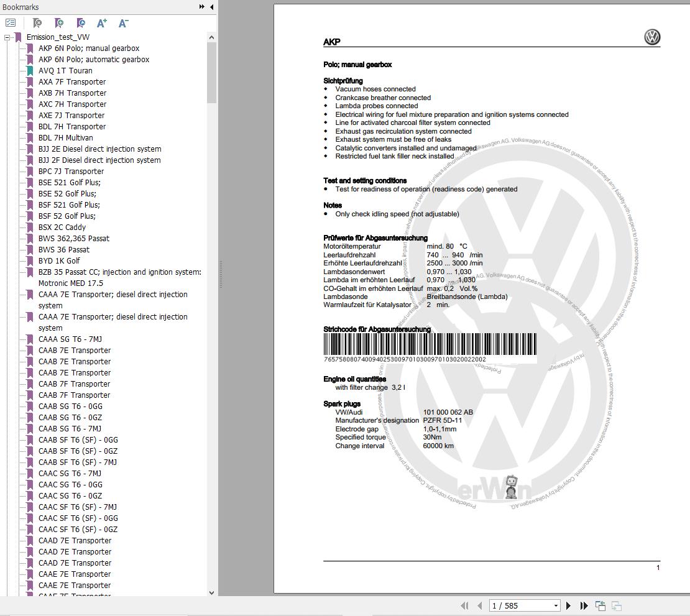The height and width of the screenshot is (616, 690).
Task: Click the bookmark icon beside CAAB SF T6 (SF) - 0GG
Action: pos(30,440)
